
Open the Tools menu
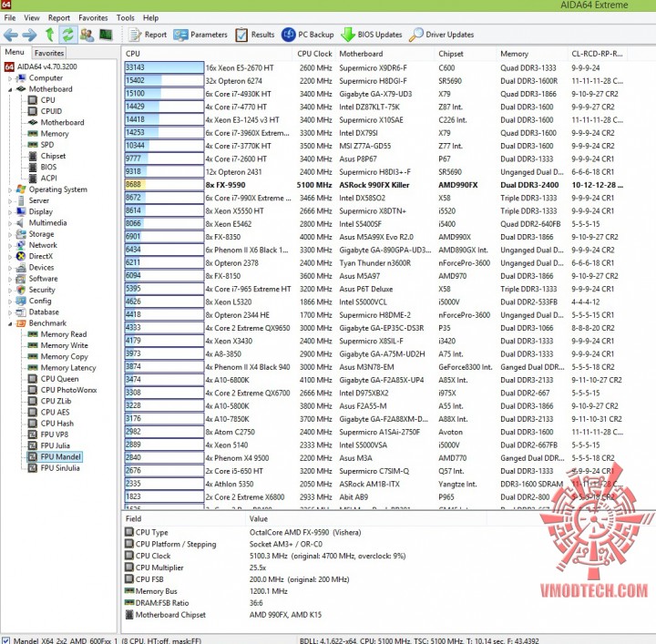coord(126,17)
